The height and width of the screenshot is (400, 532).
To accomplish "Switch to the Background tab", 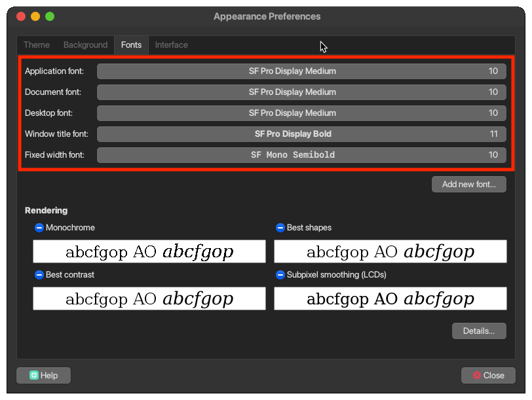I will (x=85, y=45).
